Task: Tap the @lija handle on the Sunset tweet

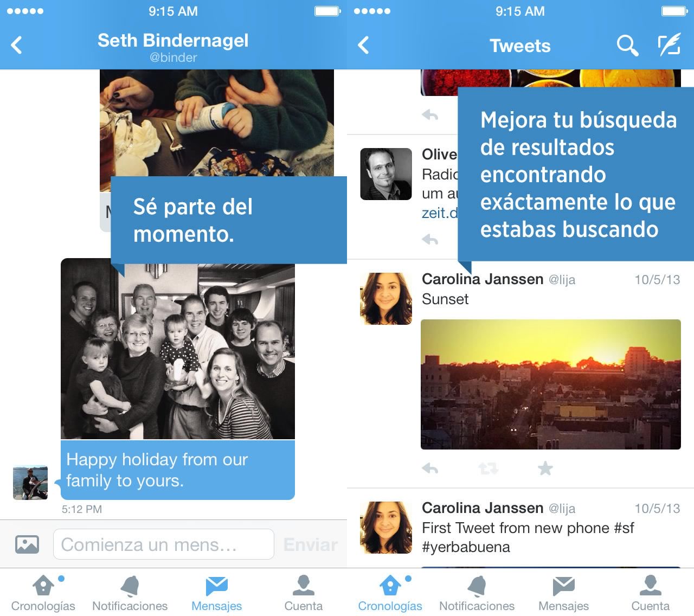Action: point(562,280)
